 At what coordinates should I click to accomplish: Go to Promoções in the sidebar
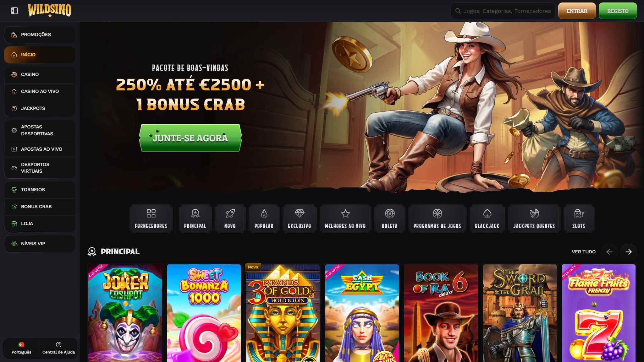[40, 35]
